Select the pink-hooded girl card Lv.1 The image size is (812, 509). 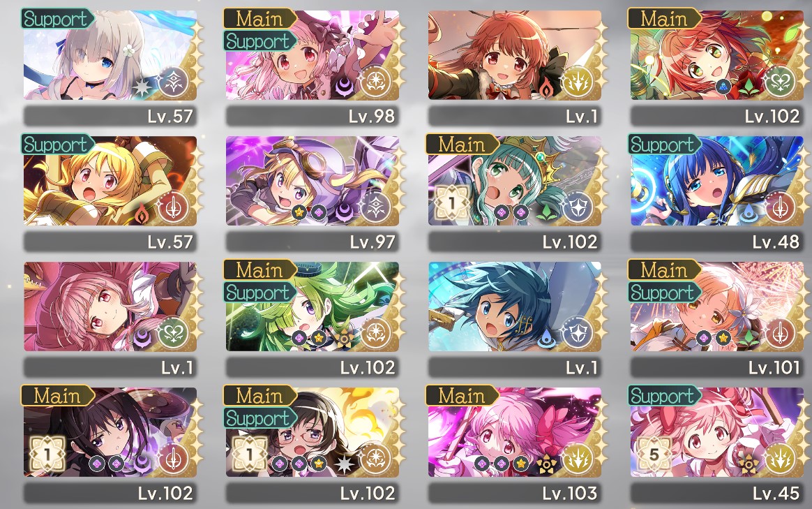click(x=110, y=307)
